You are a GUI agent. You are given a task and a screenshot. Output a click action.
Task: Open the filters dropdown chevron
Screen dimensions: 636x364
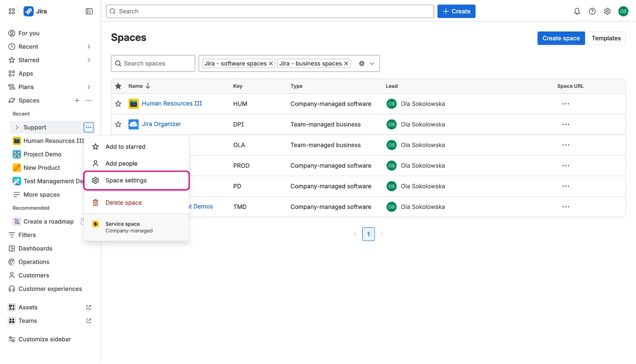click(372, 63)
